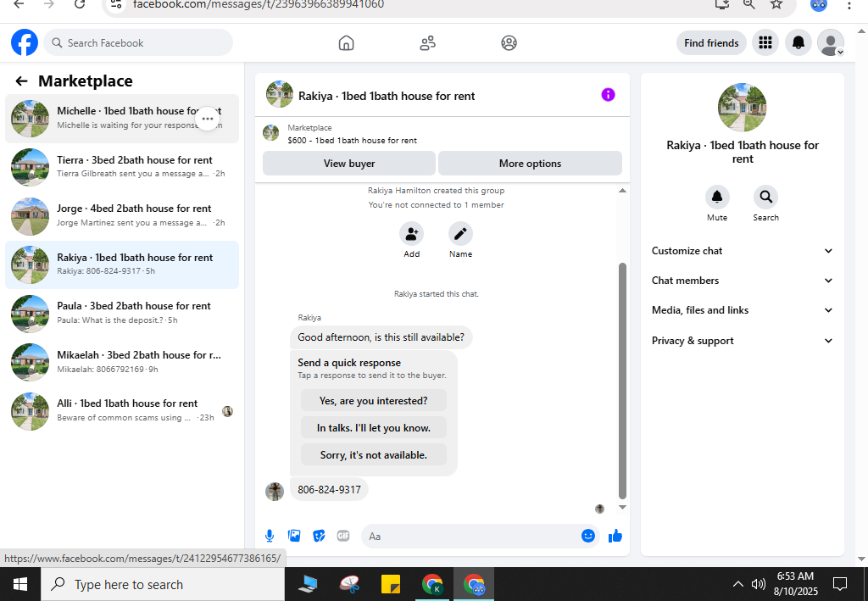Expand Privacy & support section
Viewport: 868px width, 601px height.
click(742, 341)
